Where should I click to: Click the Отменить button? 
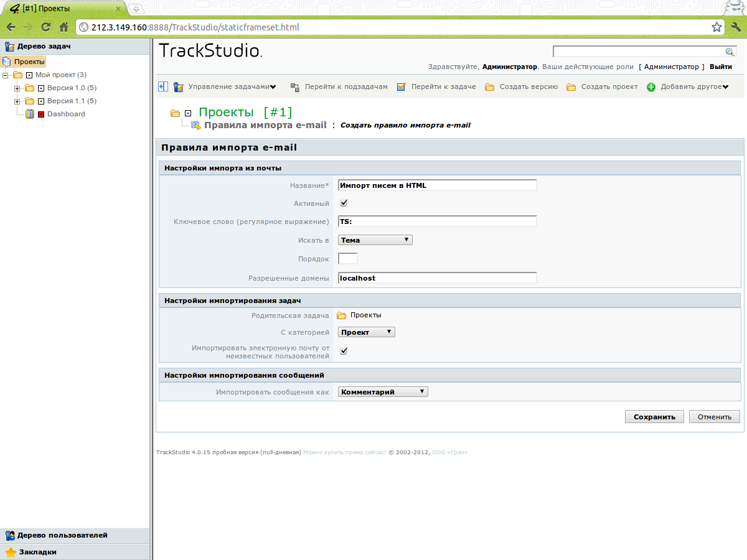[715, 417]
